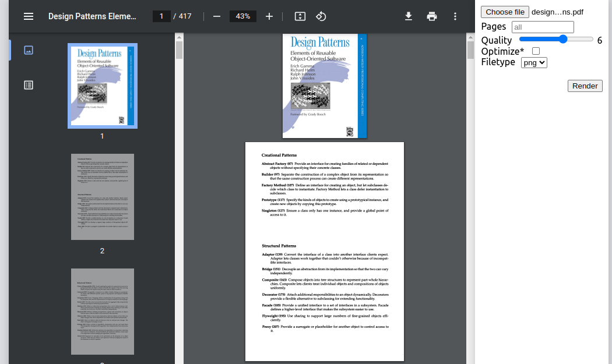Open the more options menu

coord(455,16)
